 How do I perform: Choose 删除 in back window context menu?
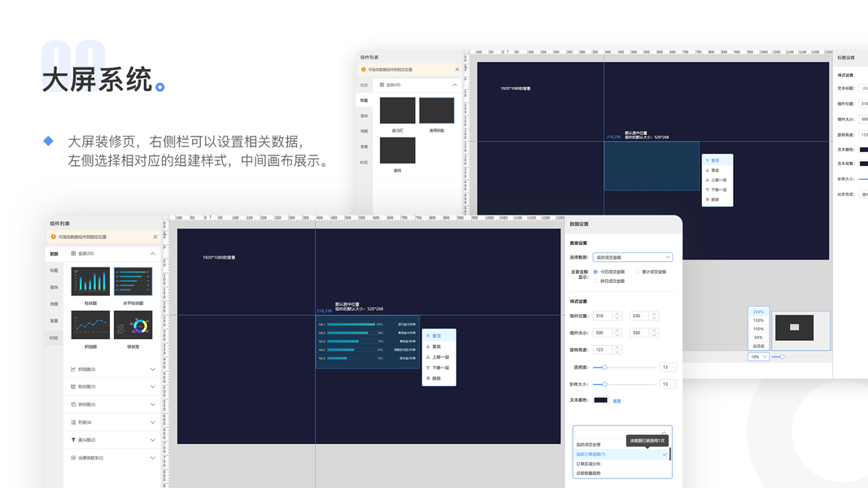pyautogui.click(x=718, y=199)
